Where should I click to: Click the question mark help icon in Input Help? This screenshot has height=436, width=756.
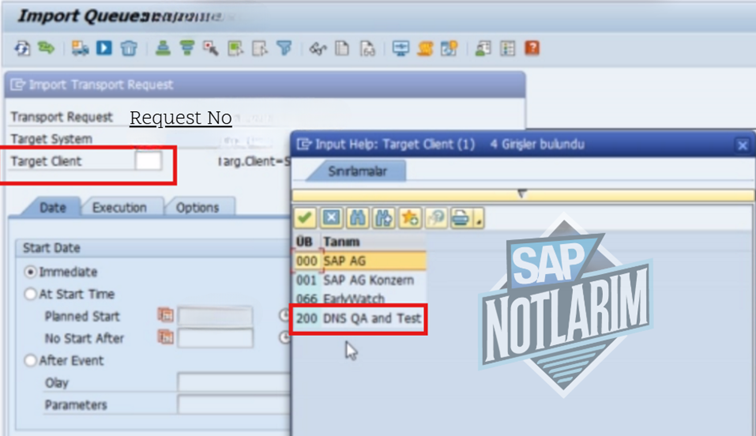click(x=436, y=218)
